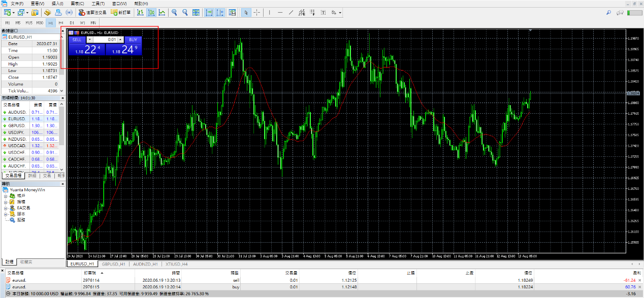Select USDCAD. row in Market Watch
644x298 pixels.
(30, 145)
